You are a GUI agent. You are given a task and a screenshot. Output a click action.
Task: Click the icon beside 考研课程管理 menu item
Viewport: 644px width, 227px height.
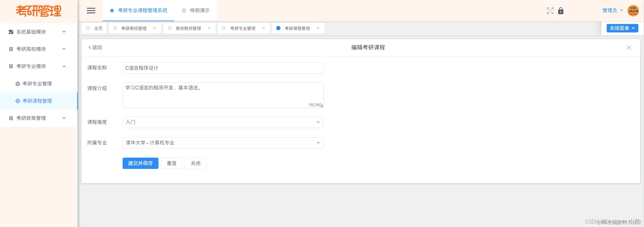18,101
